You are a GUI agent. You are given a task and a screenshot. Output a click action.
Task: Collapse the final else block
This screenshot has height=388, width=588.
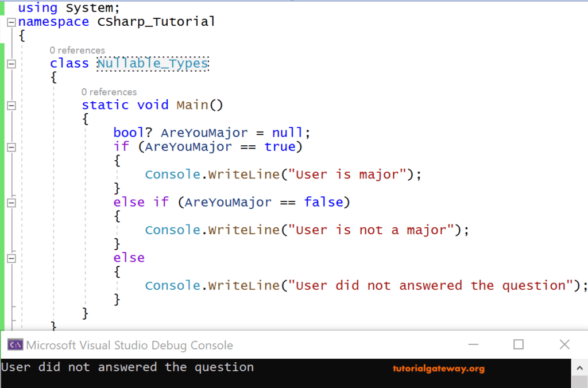click(x=10, y=258)
